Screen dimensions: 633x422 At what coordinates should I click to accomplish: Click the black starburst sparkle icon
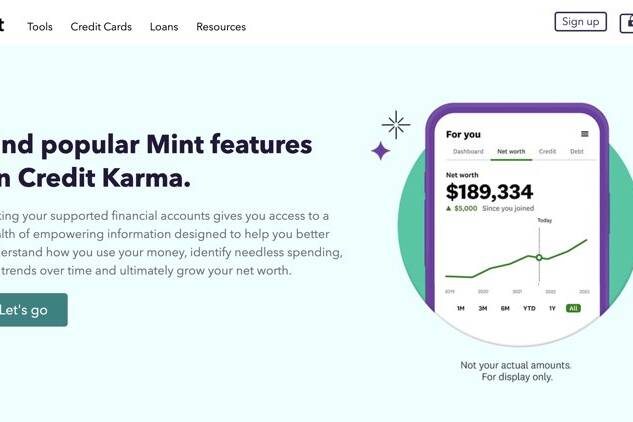[x=396, y=124]
